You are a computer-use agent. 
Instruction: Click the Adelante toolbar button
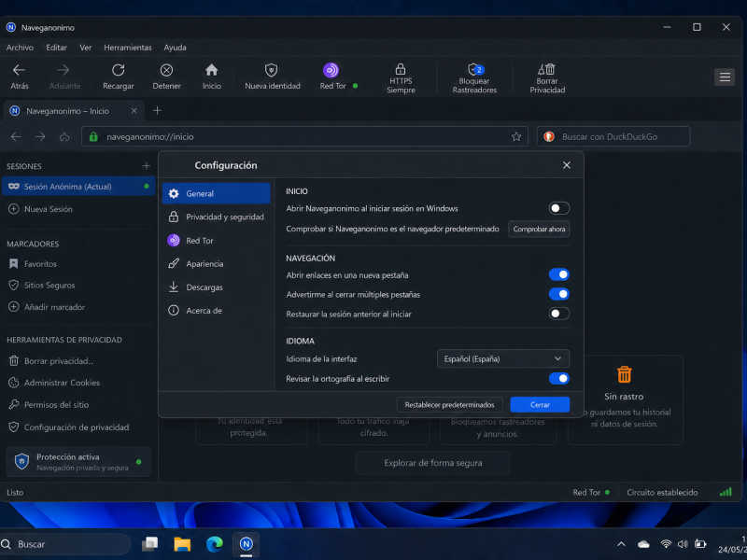(64, 77)
